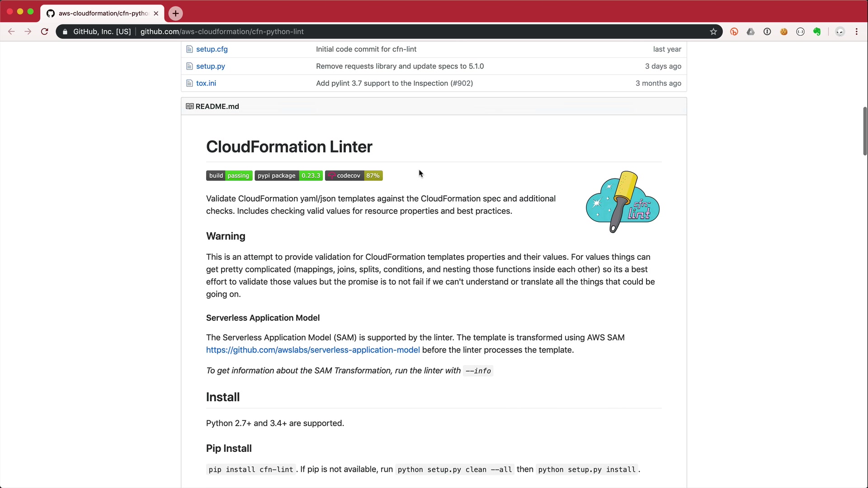Open the setup.cfg file
The image size is (868, 488).
pos(212,49)
